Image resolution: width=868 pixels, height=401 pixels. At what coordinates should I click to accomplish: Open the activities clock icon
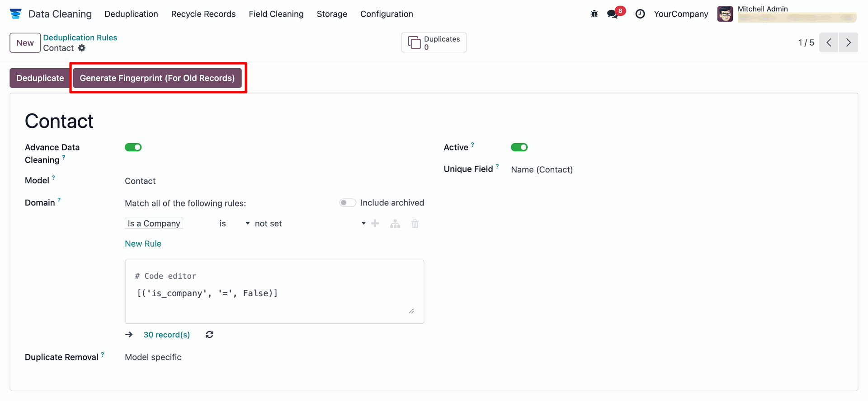coord(640,14)
